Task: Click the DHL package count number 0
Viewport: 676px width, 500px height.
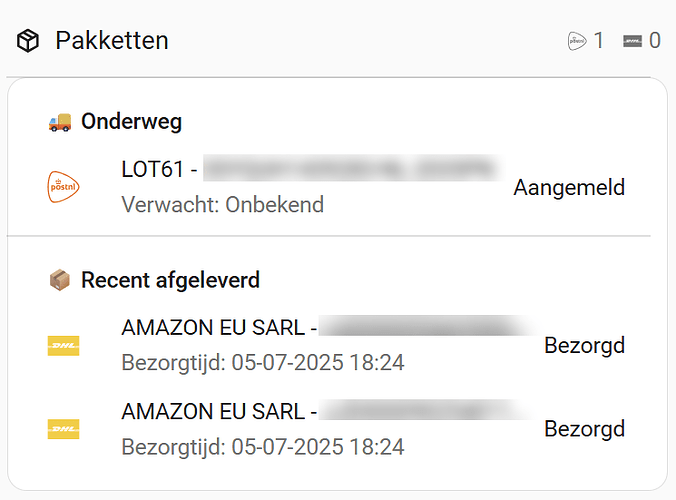Action: click(655, 41)
